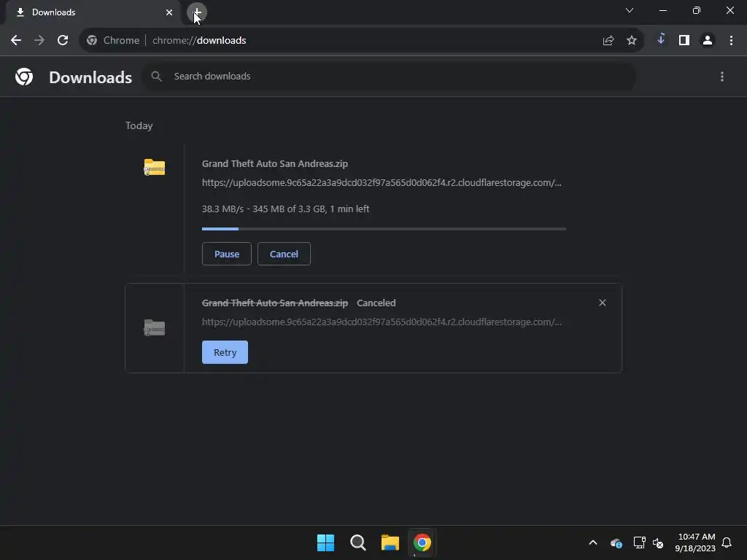Open Windows taskbar Search
The width and height of the screenshot is (747, 560).
(x=357, y=542)
